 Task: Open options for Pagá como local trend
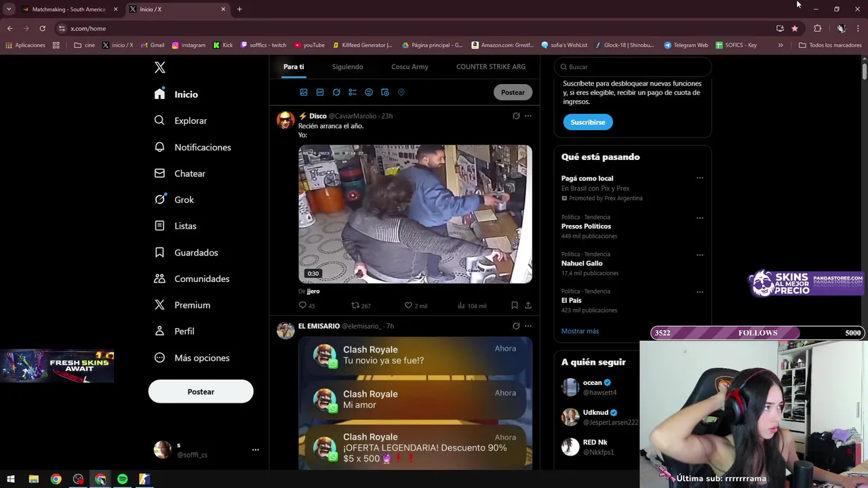(700, 178)
